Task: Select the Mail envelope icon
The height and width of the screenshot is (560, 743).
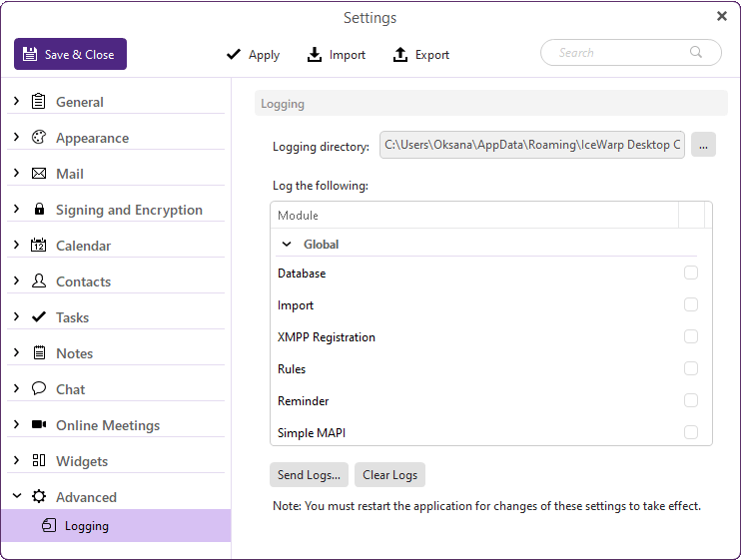Action: 38,174
